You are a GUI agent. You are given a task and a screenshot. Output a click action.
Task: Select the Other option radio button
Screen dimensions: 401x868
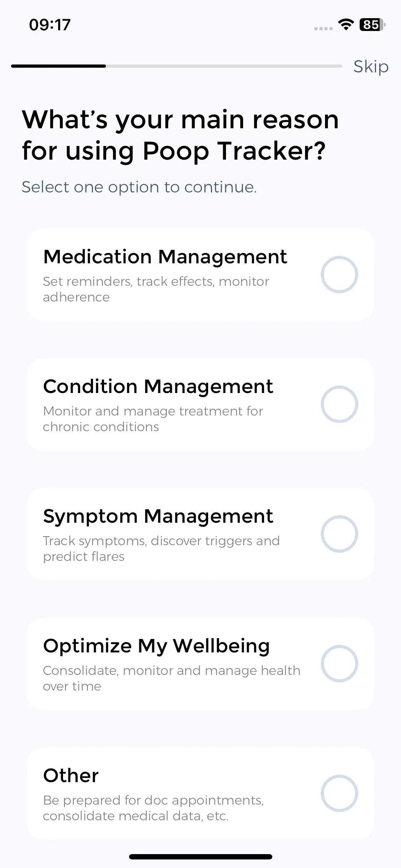pyautogui.click(x=339, y=793)
